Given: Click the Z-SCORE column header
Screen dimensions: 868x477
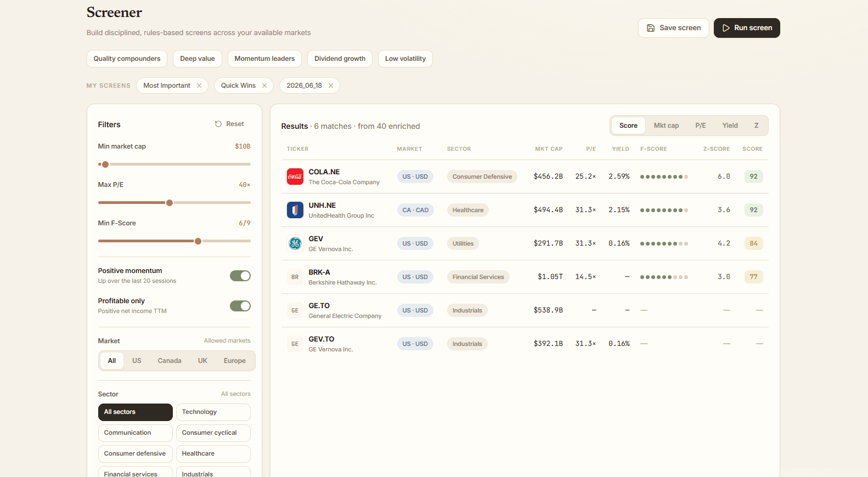Looking at the screenshot, I should coord(717,149).
